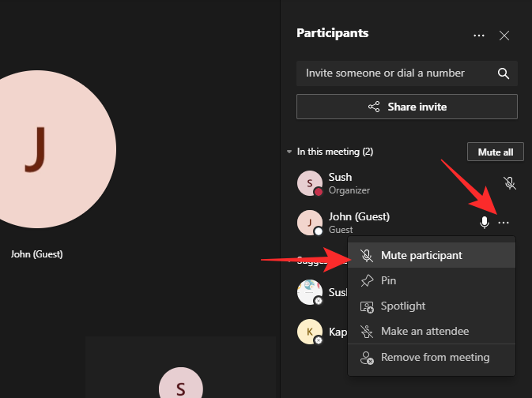The width and height of the screenshot is (532, 398).
Task: Click the share icon on Share invite
Action: tap(374, 107)
